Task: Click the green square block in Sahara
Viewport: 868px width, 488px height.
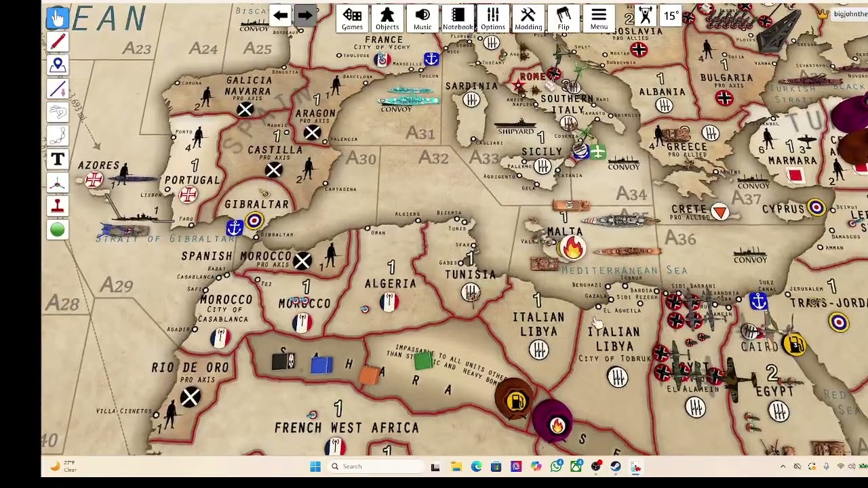Action: point(422,361)
